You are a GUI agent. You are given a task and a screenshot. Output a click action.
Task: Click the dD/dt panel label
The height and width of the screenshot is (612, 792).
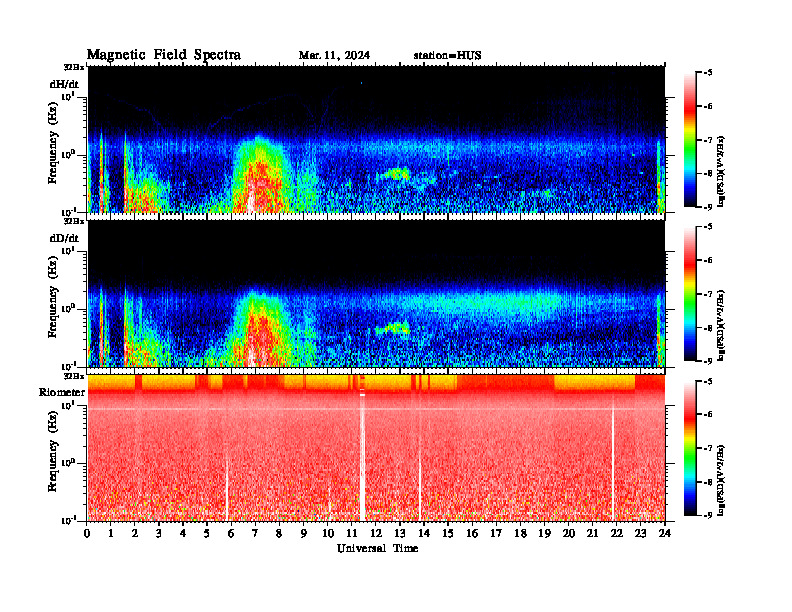(x=64, y=238)
